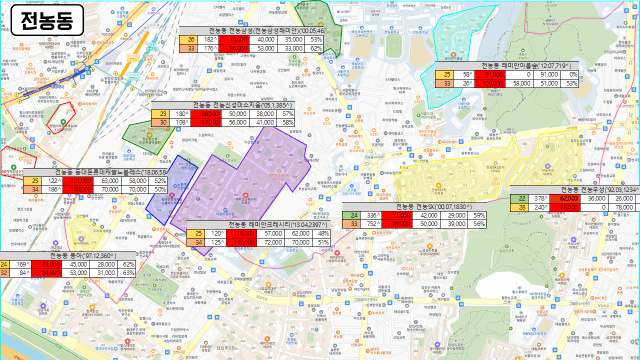The image size is (640, 360).
Task: Click the 119,000 cell in 래미안크레시티 table
Action: pos(241,234)
